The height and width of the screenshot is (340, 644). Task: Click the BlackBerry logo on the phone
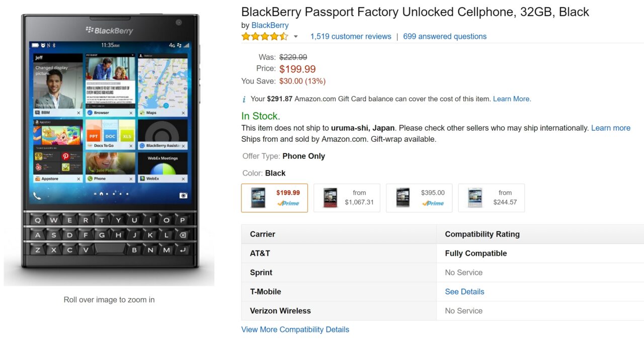click(x=109, y=31)
